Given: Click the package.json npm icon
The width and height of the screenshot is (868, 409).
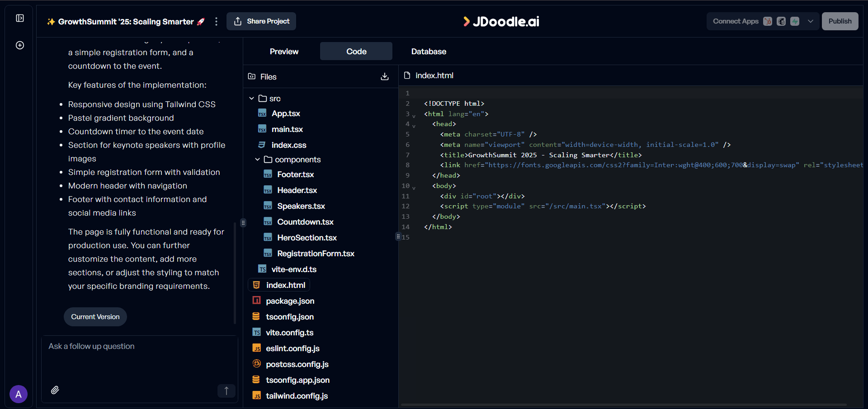Looking at the screenshot, I should pos(256,301).
